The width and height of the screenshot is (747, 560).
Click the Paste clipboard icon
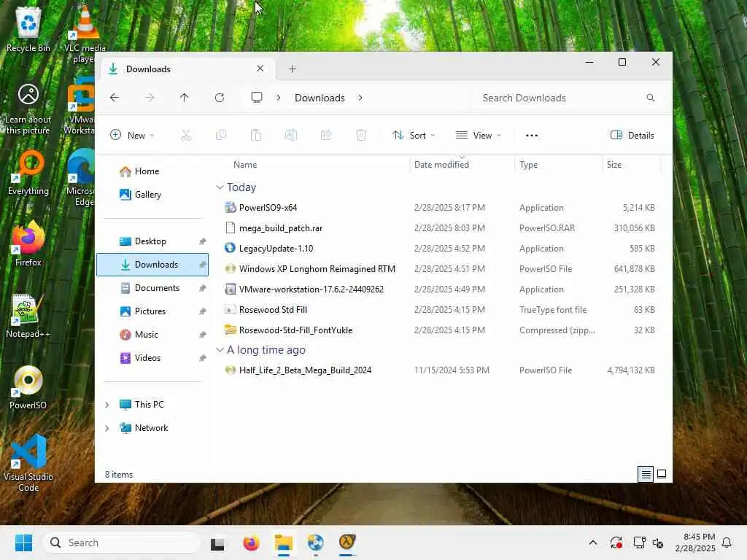pyautogui.click(x=256, y=135)
